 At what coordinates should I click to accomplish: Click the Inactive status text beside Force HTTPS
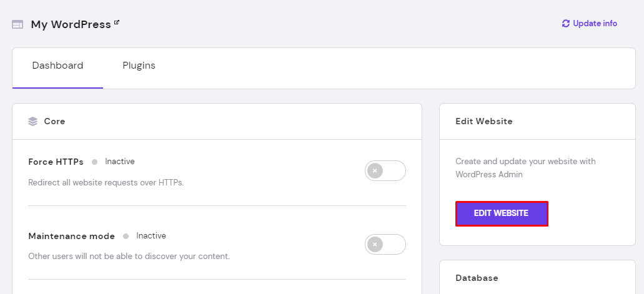[x=120, y=162]
